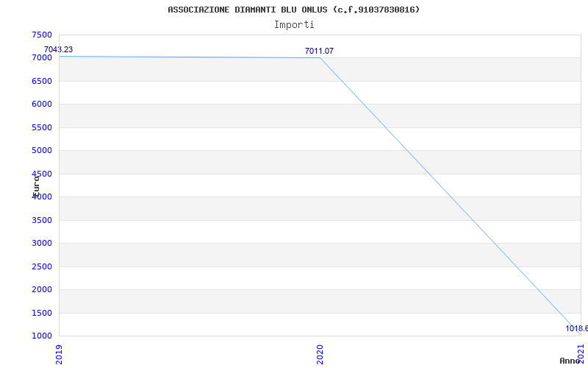Screen dimensions: 588x368
Task: Click the 2021 x-axis label
Action: click(581, 353)
